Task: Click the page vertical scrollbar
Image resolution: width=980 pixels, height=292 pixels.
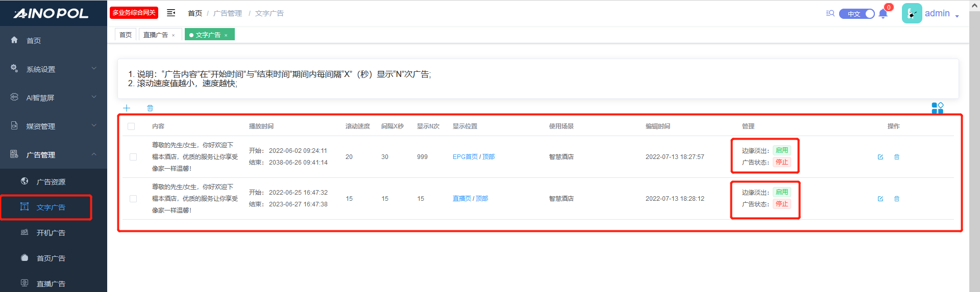Action: 974,153
